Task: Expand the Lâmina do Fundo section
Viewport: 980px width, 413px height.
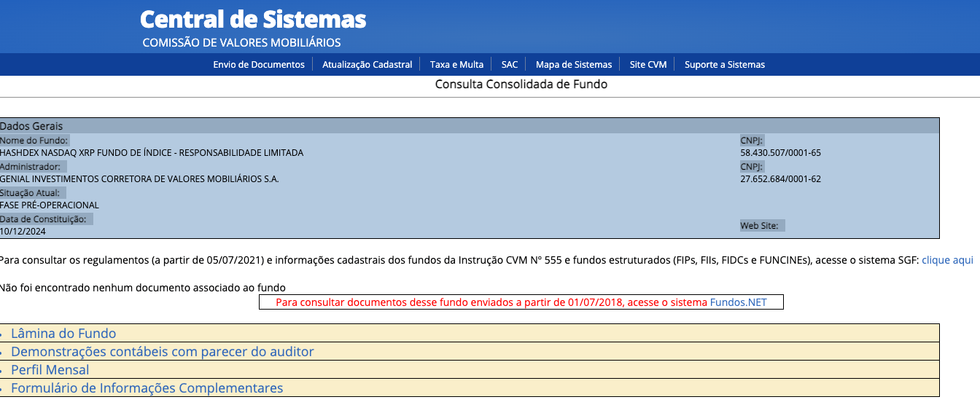Action: (63, 334)
